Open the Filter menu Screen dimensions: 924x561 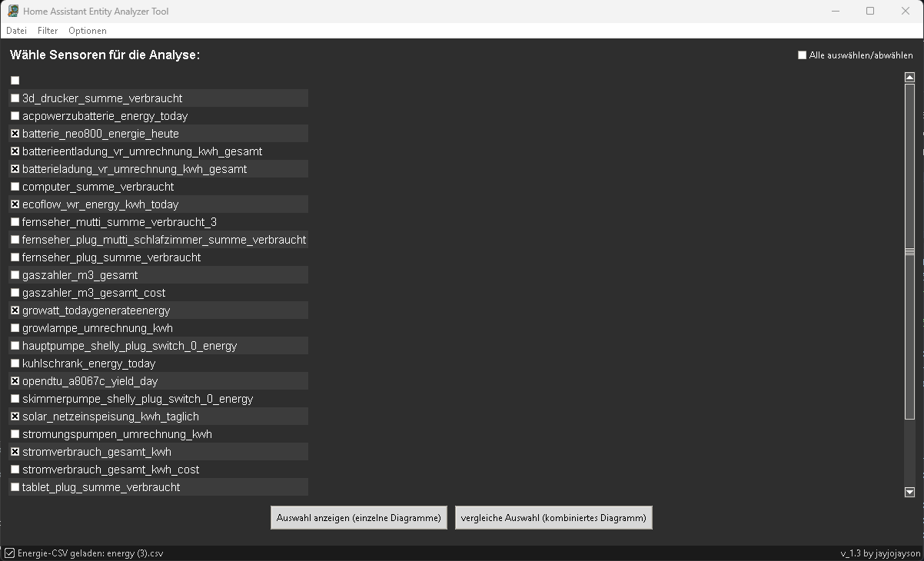(48, 31)
